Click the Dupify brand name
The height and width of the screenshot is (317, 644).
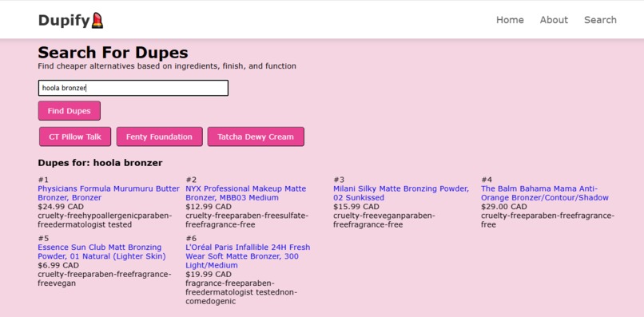(64, 20)
